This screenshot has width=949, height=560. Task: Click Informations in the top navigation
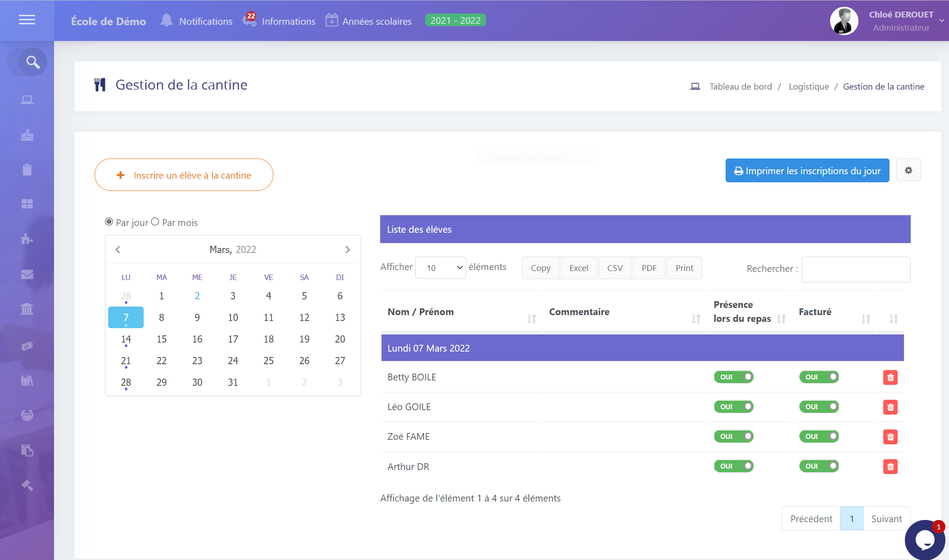pos(288,21)
